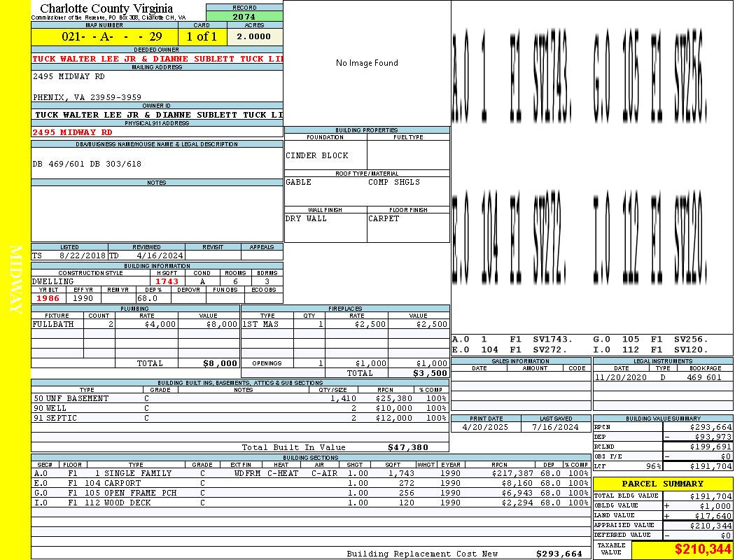Click the red taxable value $210,344
The width and height of the screenshot is (735, 560).
point(703,549)
